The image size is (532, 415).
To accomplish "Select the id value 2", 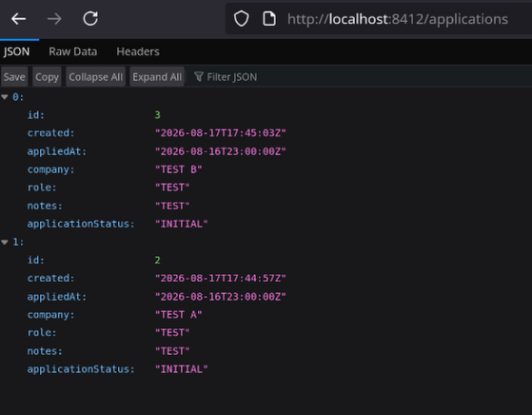I will point(157,260).
